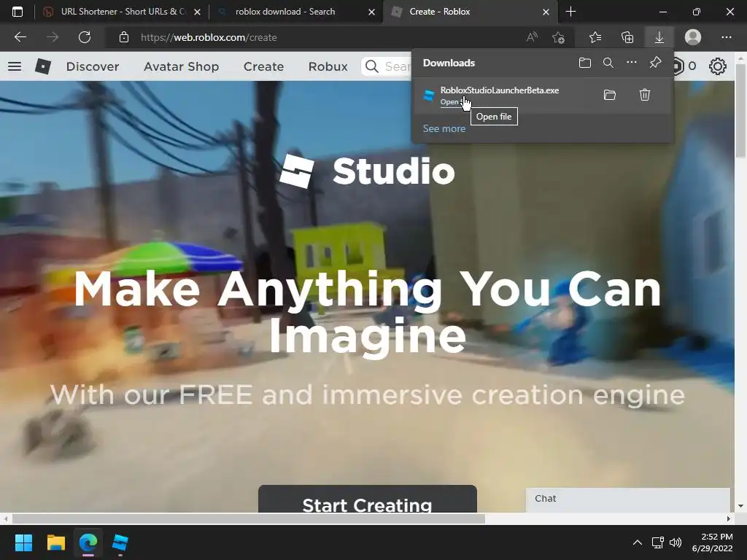The width and height of the screenshot is (747, 560).
Task: Search downloads magnifier icon
Action: click(x=608, y=63)
